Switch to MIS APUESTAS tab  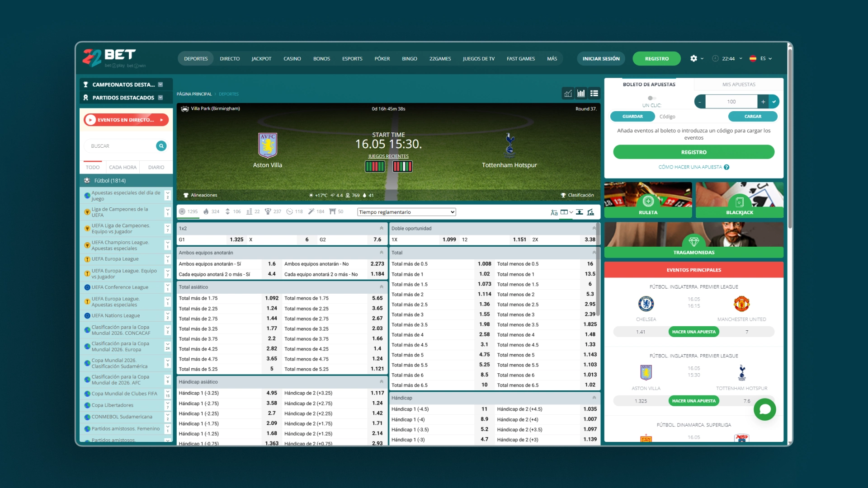pos(739,84)
